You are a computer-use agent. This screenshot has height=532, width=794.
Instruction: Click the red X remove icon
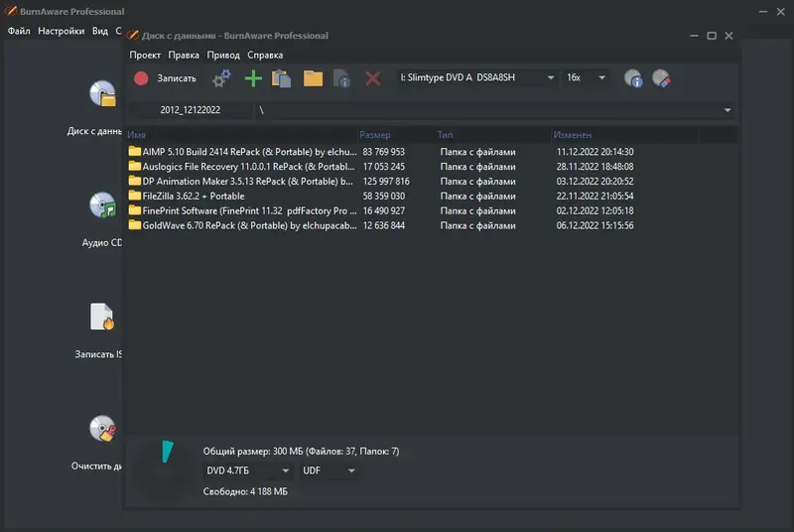(373, 78)
